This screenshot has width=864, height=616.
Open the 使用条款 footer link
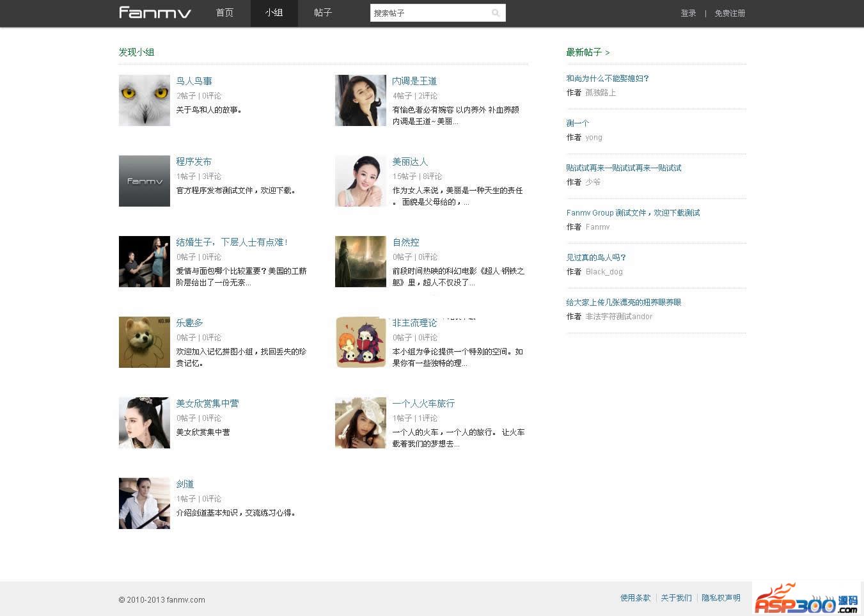(x=635, y=598)
